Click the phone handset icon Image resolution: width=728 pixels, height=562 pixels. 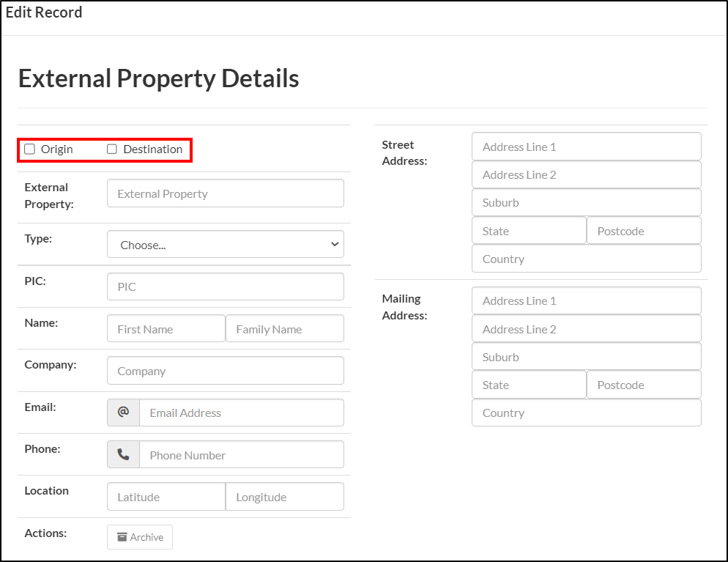[x=122, y=454]
